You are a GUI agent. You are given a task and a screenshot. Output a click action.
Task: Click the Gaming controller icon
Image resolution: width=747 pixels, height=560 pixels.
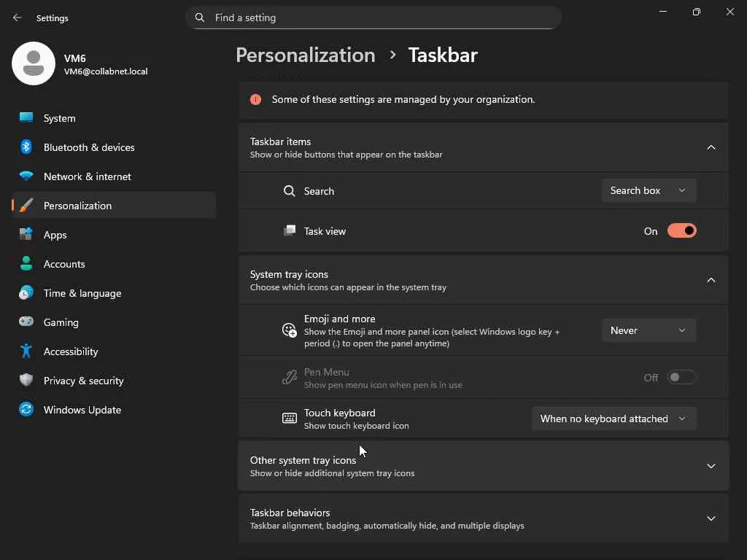pos(26,322)
